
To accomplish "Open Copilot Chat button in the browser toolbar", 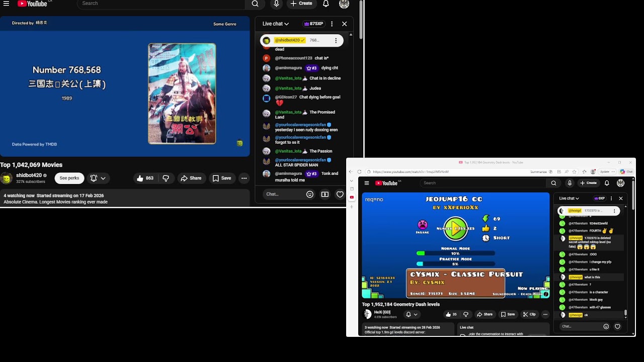I will [x=626, y=171].
